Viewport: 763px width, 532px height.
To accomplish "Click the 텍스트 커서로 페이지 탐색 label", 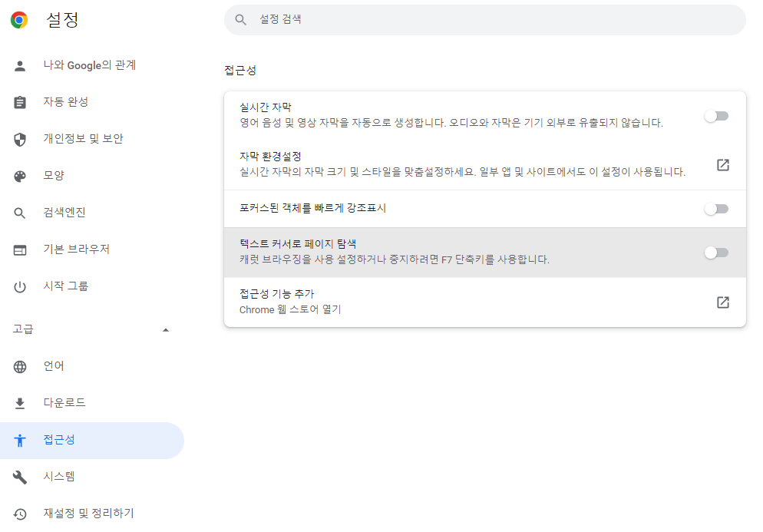I will [298, 244].
